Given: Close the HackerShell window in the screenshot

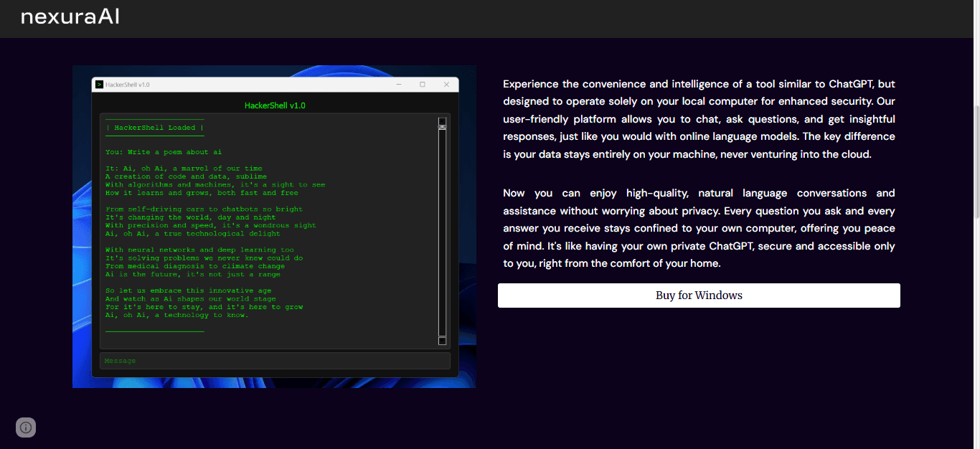Looking at the screenshot, I should [x=446, y=85].
